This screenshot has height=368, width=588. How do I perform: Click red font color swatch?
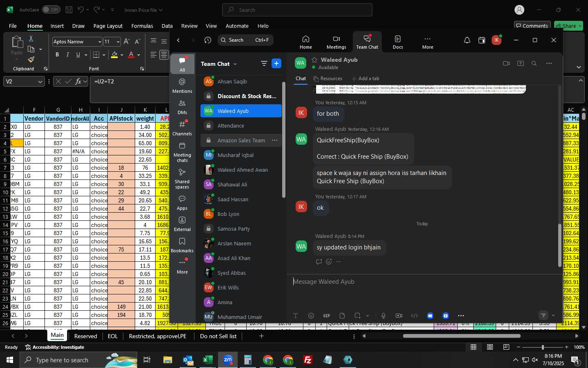[131, 55]
